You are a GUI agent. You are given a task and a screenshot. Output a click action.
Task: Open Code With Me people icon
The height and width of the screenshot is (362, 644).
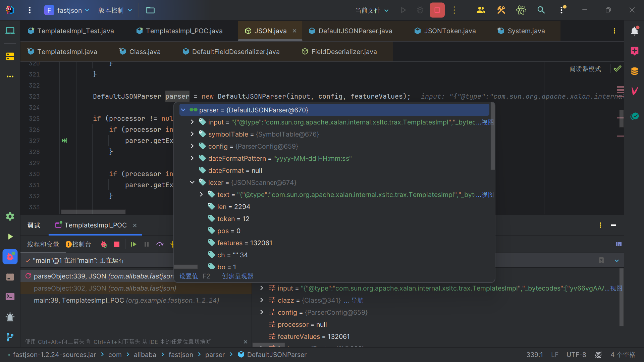coord(481,10)
